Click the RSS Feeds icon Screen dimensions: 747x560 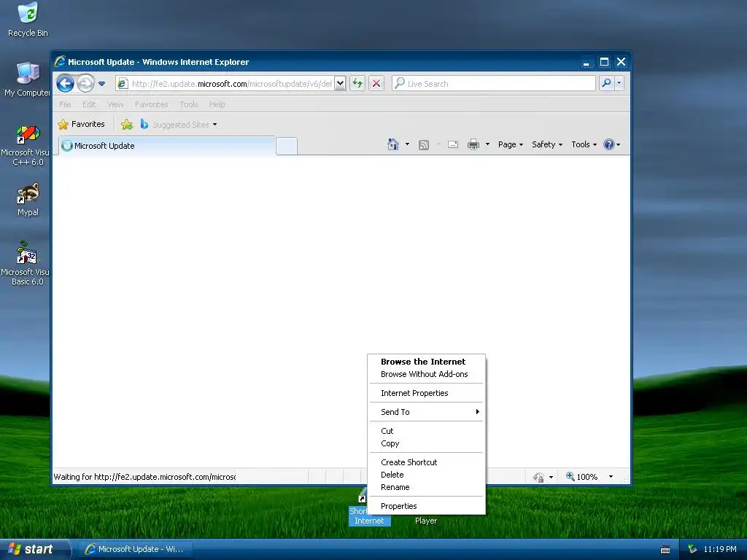click(424, 145)
